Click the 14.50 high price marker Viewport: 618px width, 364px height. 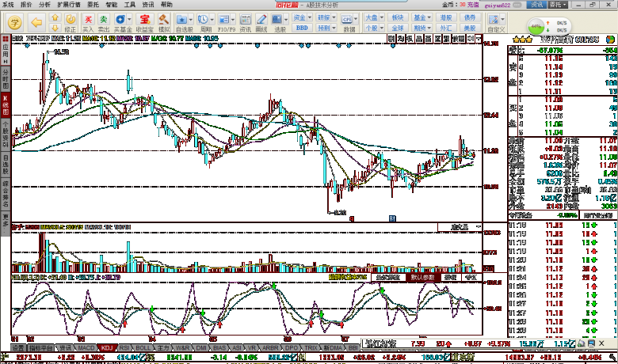tap(60, 52)
